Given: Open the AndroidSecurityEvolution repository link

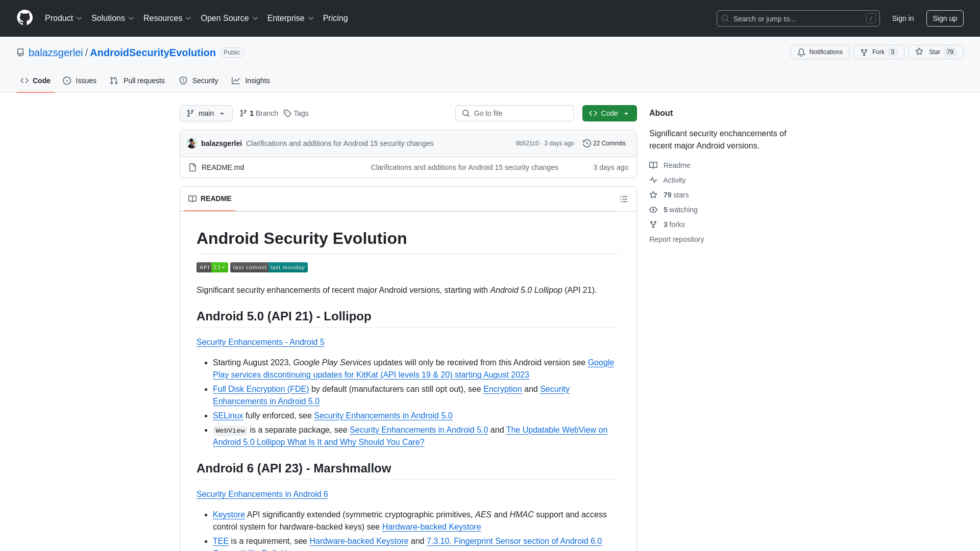Looking at the screenshot, I should [153, 53].
